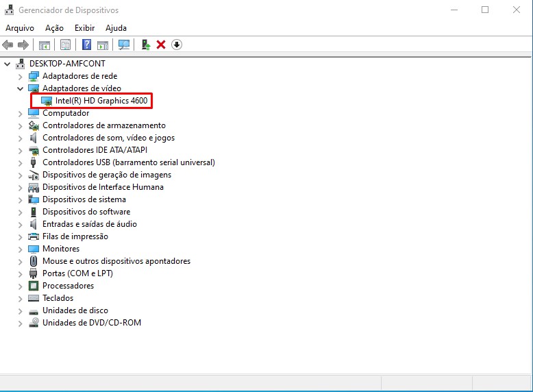Select the DESKTOP-AMFCONT computer icon
The image size is (533, 392).
pos(21,64)
